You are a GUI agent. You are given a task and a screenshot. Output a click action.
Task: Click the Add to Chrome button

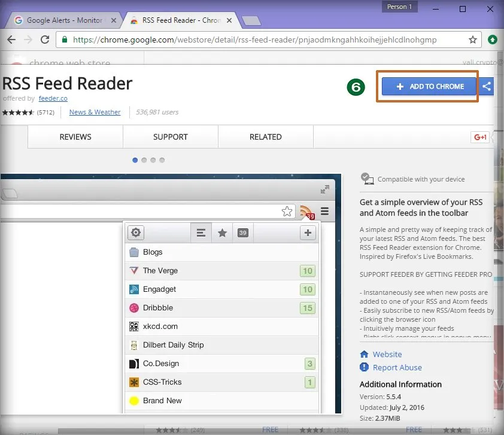pos(429,86)
